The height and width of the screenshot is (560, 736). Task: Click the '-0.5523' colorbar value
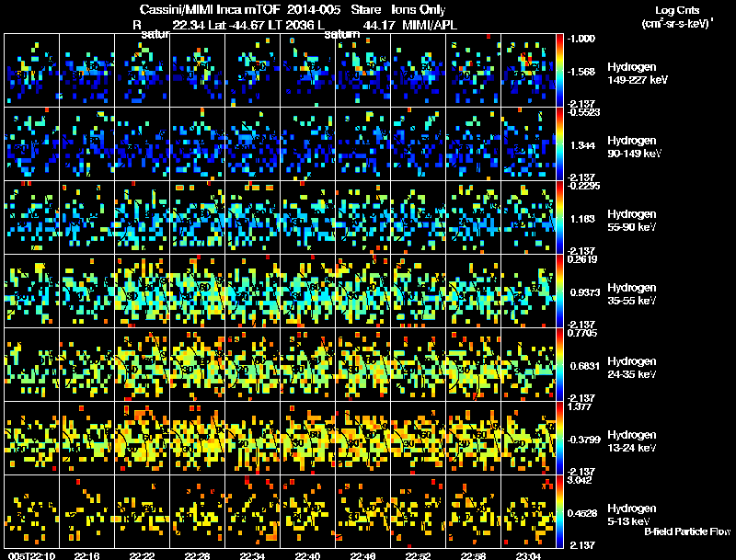(x=583, y=112)
